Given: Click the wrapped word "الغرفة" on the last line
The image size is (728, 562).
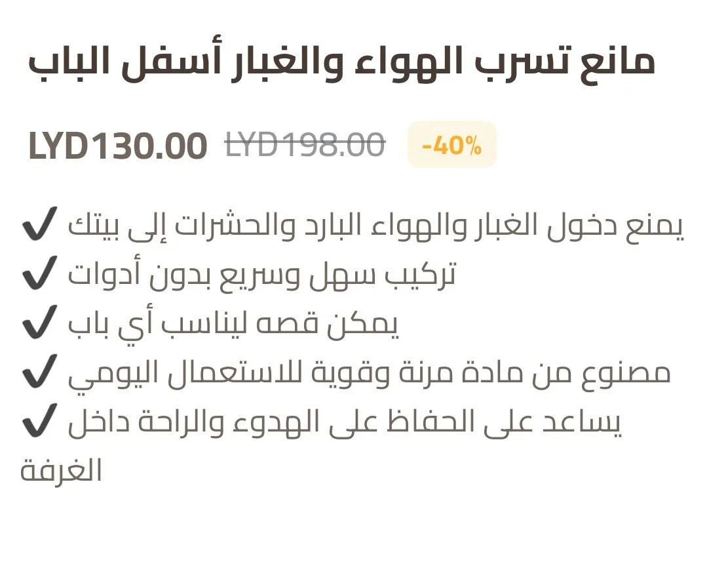Looking at the screenshot, I should (x=62, y=471).
